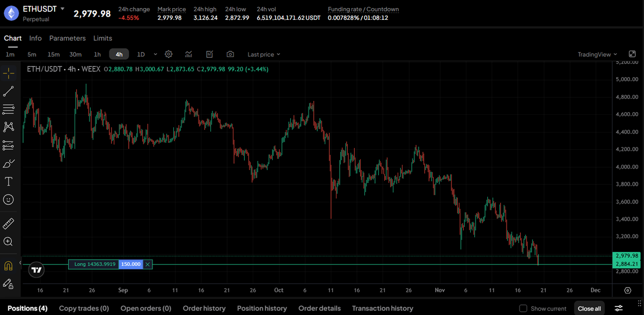Switch to the 1h timeframe
The image size is (644, 315).
pos(97,54)
